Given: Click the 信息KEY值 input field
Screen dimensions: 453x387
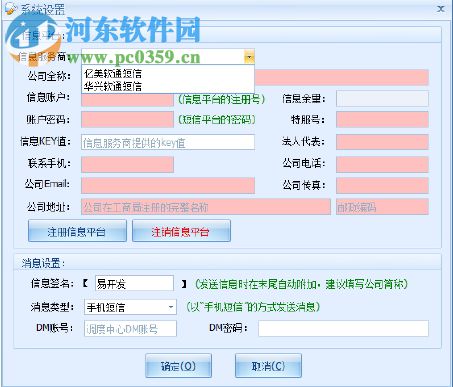Looking at the screenshot, I should 168,142.
